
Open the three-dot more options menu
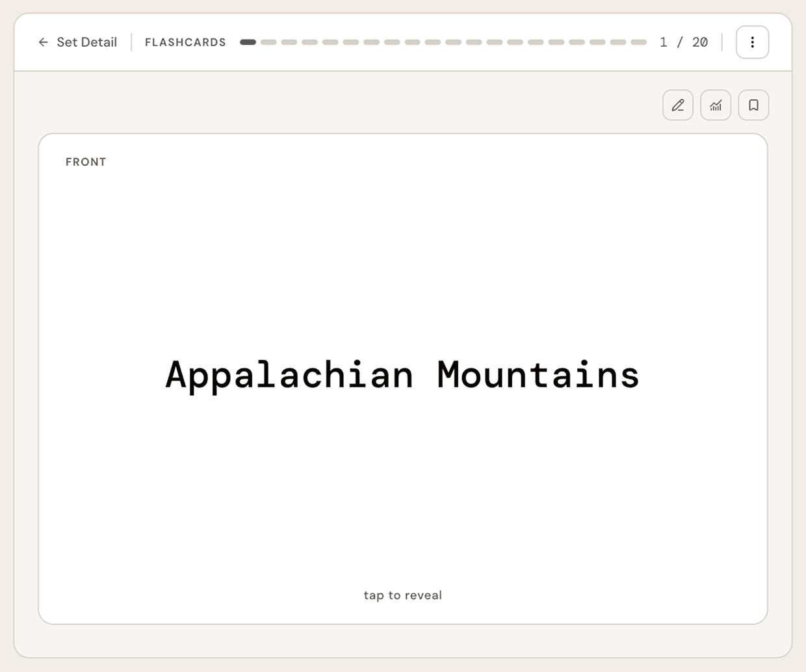click(752, 42)
